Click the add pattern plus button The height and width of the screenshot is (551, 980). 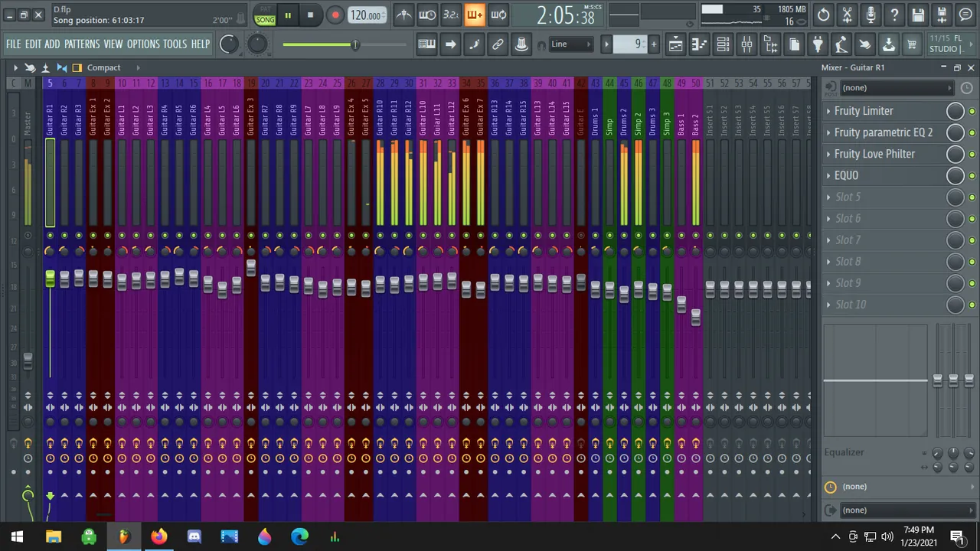click(x=654, y=44)
